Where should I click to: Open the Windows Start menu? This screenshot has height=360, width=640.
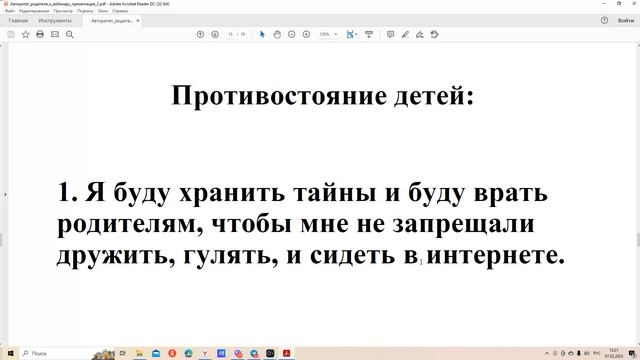click(x=10, y=353)
